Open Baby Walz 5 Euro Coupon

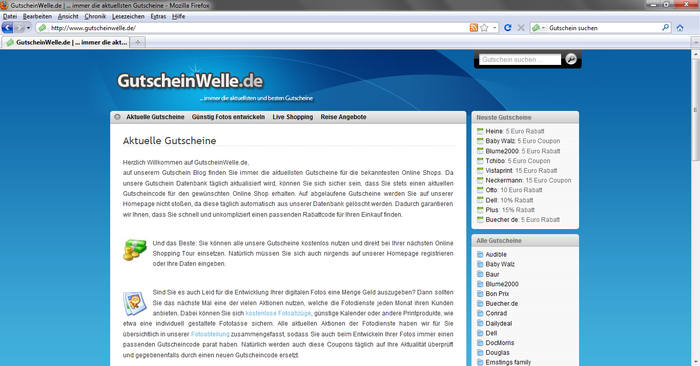click(x=522, y=141)
